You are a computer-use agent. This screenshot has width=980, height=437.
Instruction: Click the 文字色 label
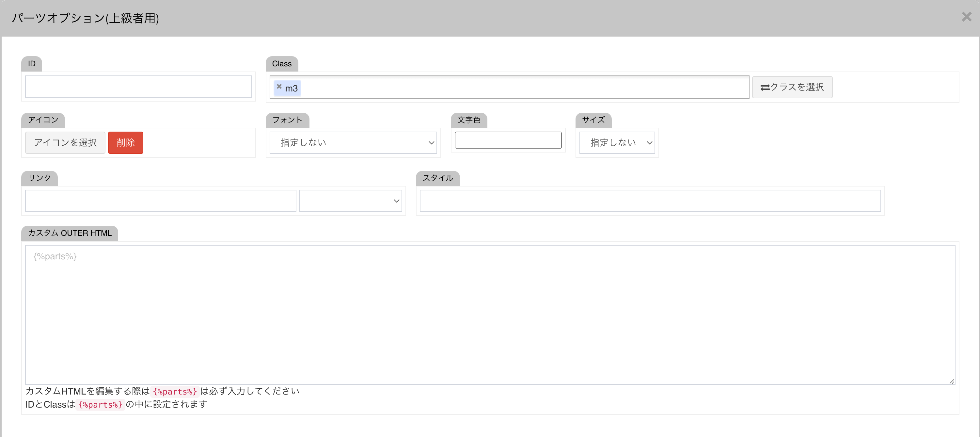pyautogui.click(x=469, y=120)
